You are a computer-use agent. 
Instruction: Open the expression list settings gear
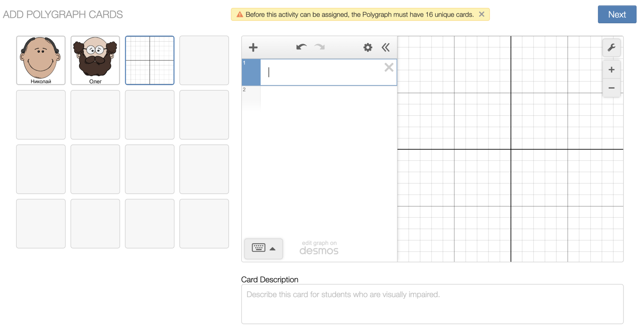point(367,47)
